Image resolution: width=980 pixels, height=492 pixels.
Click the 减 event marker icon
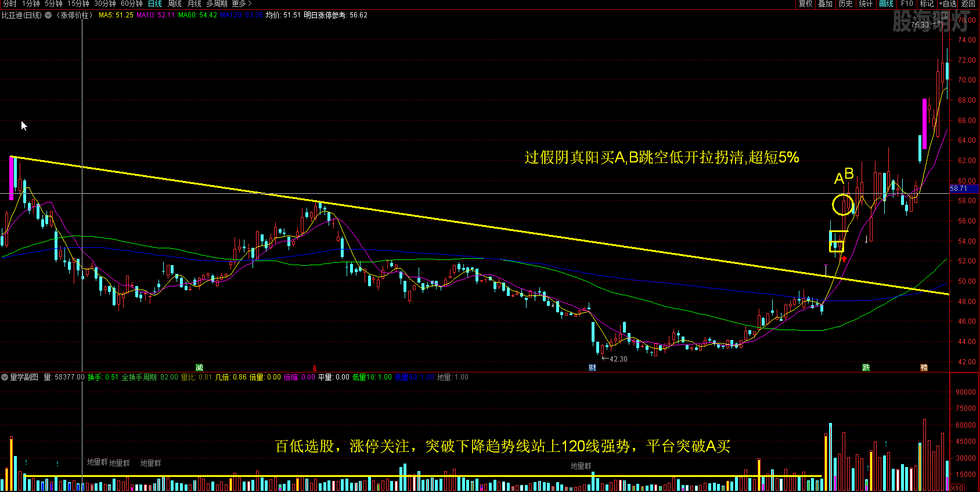click(199, 368)
